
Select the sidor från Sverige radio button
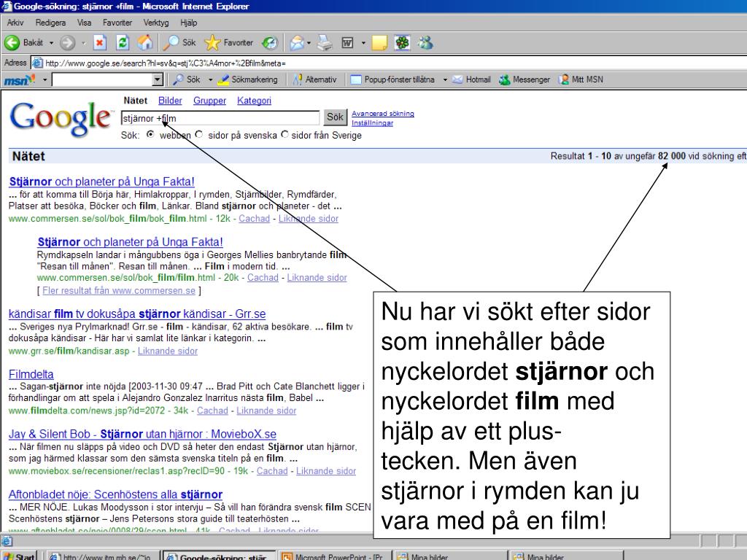(x=285, y=135)
